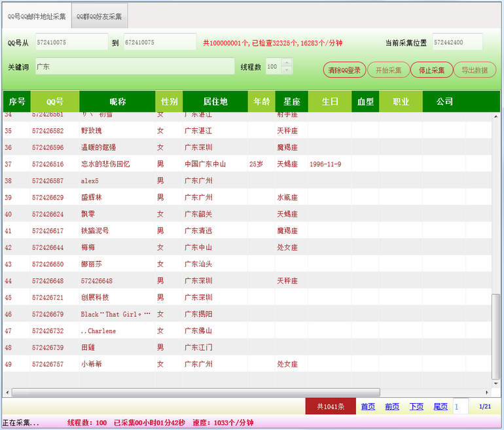
Task: Select the QQ号QQ邮件地址采集 tab
Action: coord(37,16)
